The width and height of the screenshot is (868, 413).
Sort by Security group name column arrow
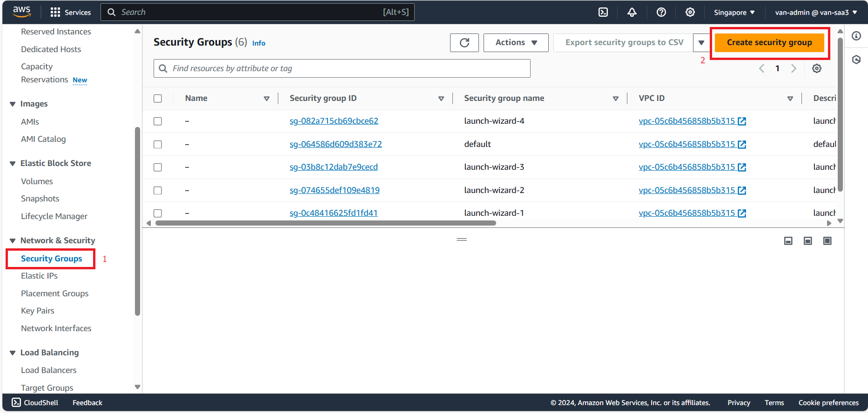pyautogui.click(x=616, y=99)
